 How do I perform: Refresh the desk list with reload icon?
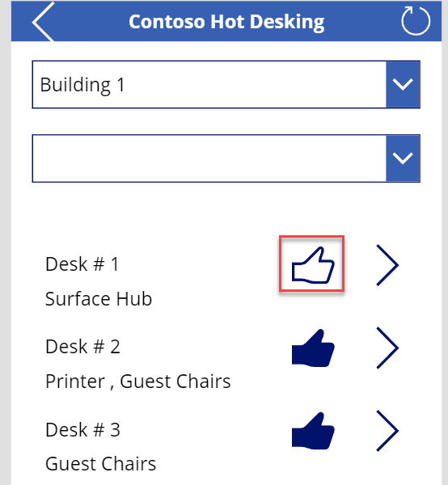(x=416, y=21)
